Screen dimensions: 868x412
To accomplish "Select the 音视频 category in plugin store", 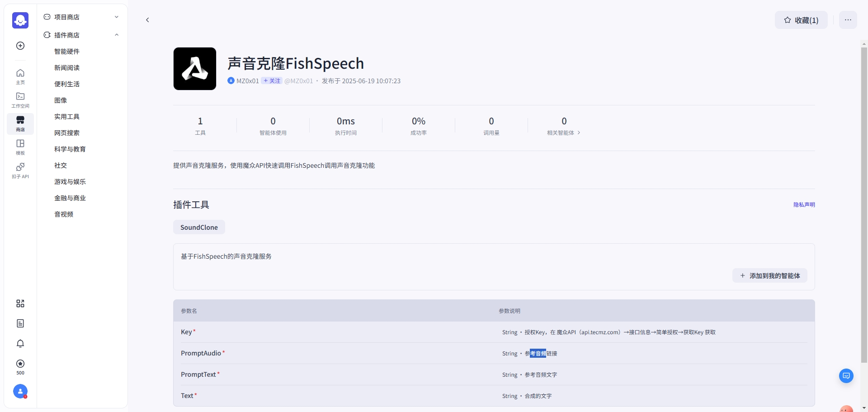I will point(63,214).
